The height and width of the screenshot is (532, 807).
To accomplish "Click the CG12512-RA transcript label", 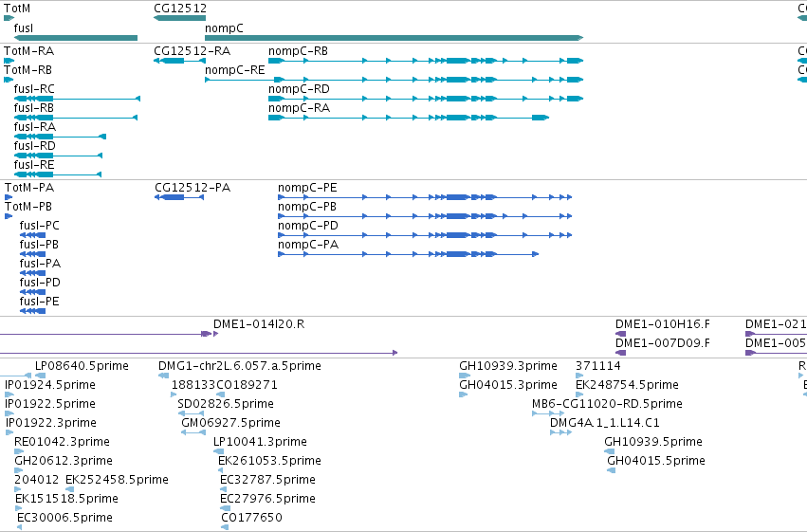I will coord(192,51).
